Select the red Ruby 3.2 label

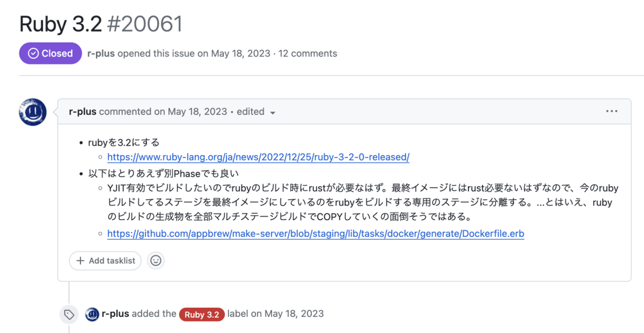(x=202, y=315)
